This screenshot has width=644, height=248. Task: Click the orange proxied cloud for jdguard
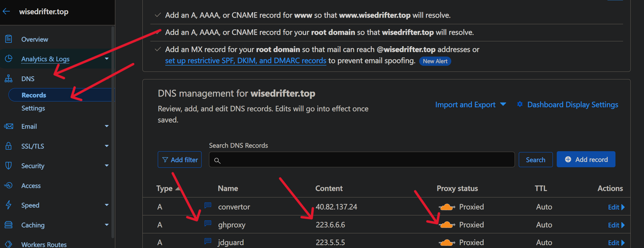point(447,243)
